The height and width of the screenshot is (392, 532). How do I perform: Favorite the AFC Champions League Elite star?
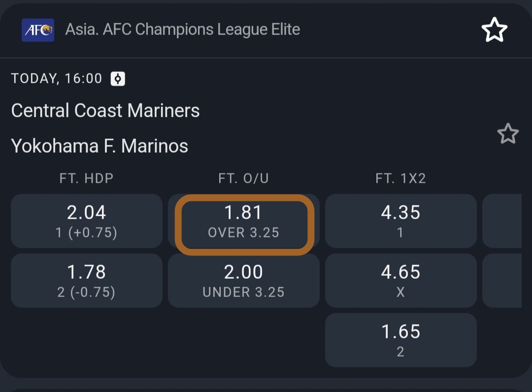(x=494, y=31)
